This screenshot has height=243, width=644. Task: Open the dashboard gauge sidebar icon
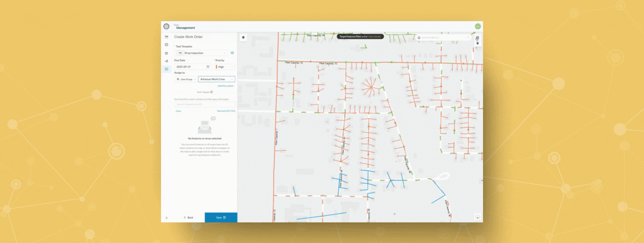click(167, 45)
